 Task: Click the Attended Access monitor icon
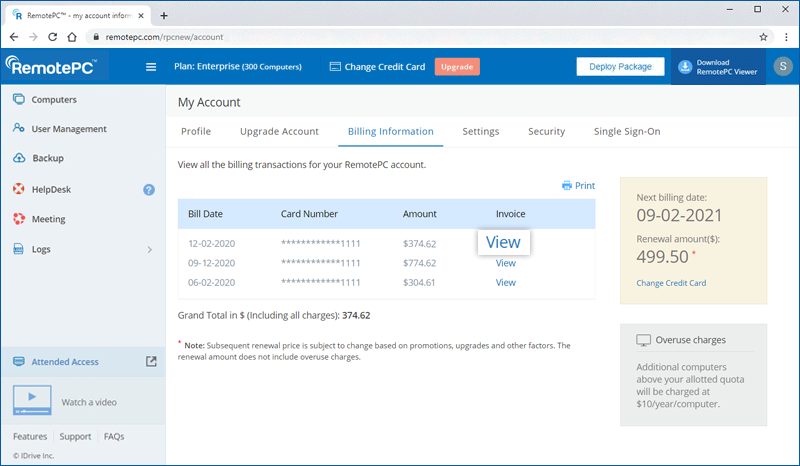click(19, 361)
